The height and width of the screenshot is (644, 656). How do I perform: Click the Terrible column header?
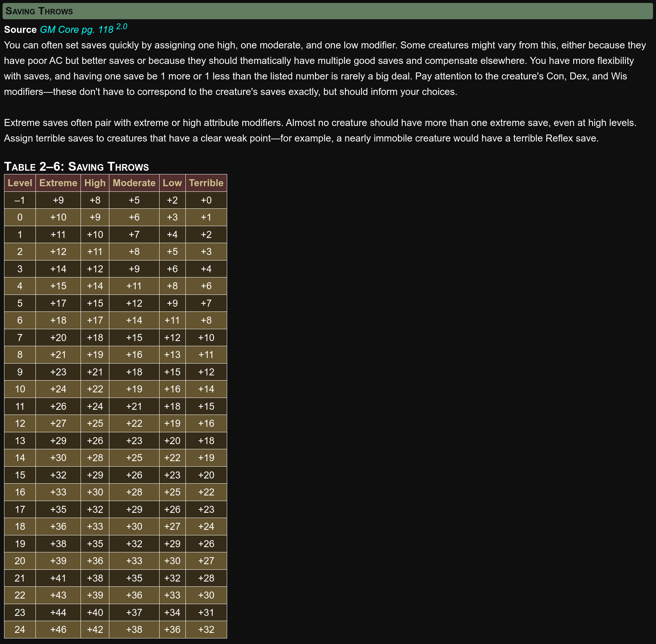[x=206, y=183]
